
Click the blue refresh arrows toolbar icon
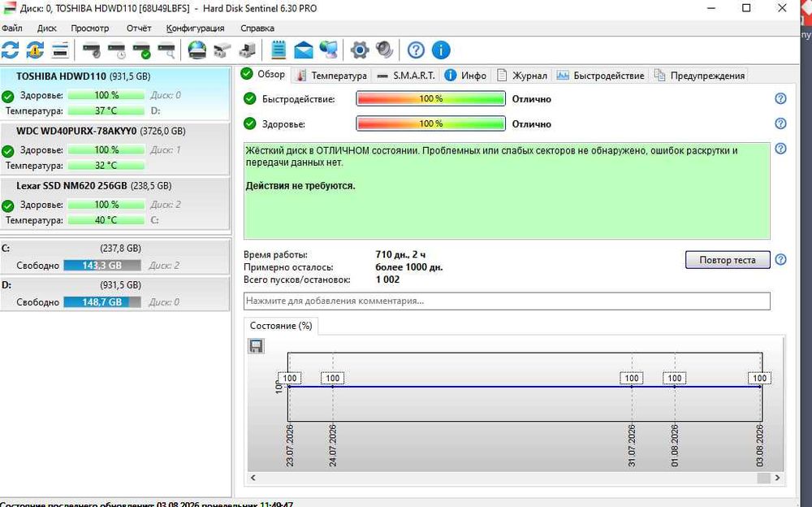click(10, 50)
